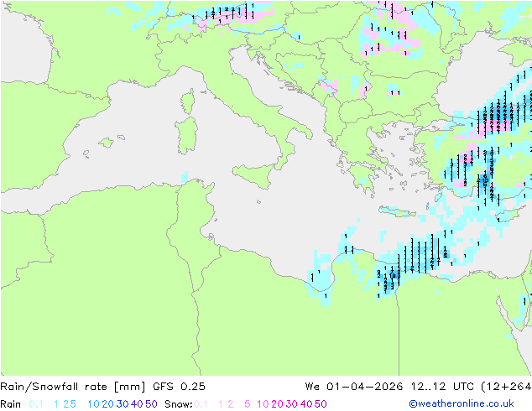532x411 pixels.
Task: Click the 'Rain/Snowfall rate [mm]' title text
Action: point(73,387)
